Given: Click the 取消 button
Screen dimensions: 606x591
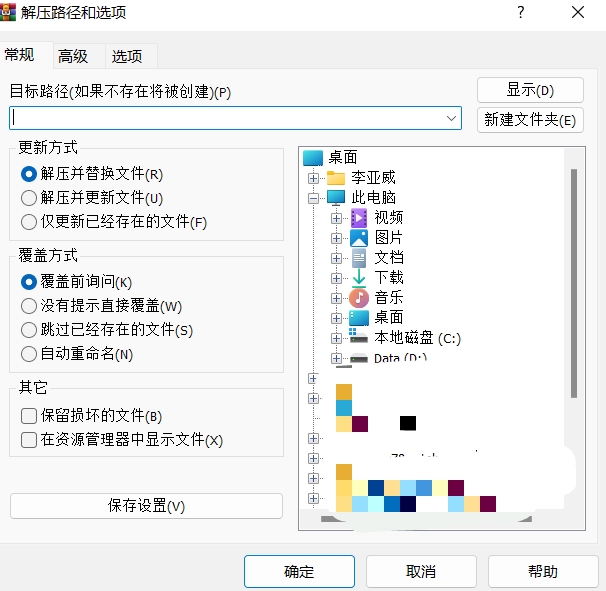Looking at the screenshot, I should tap(421, 572).
